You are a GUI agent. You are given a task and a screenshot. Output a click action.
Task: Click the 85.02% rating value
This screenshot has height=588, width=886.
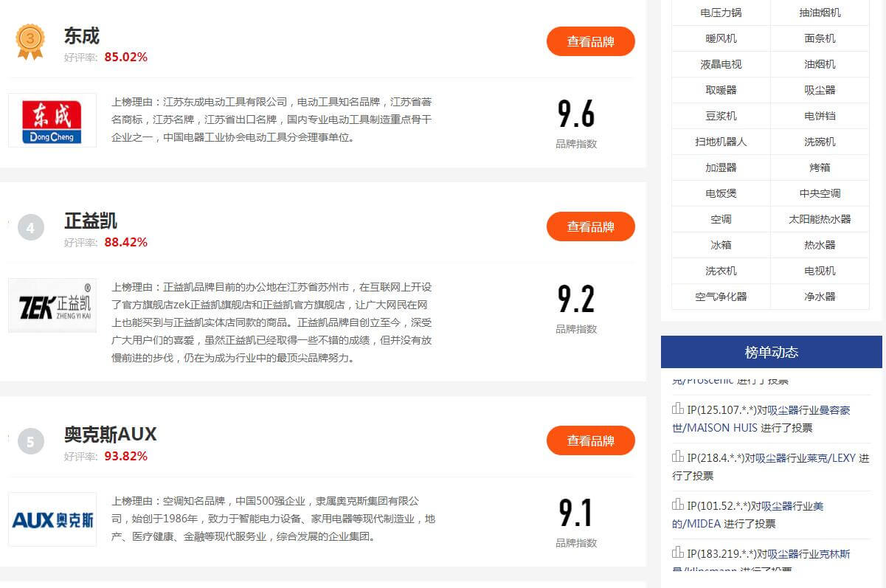pyautogui.click(x=125, y=57)
